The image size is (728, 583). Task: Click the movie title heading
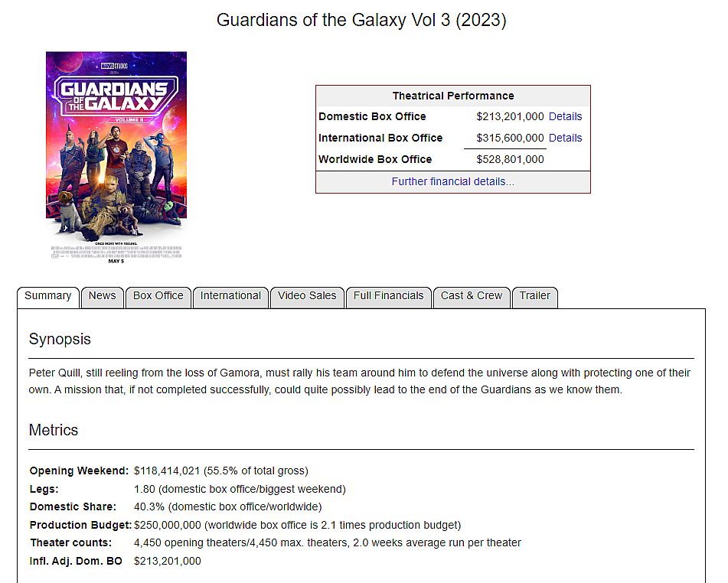[361, 20]
